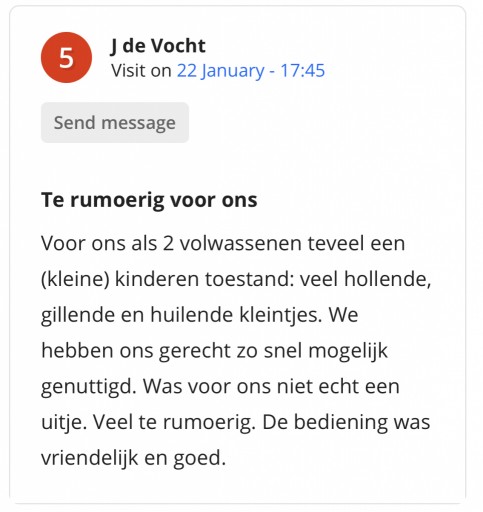Click the line gillende en huilende kleintjes
483x512 pixels.
point(200,315)
